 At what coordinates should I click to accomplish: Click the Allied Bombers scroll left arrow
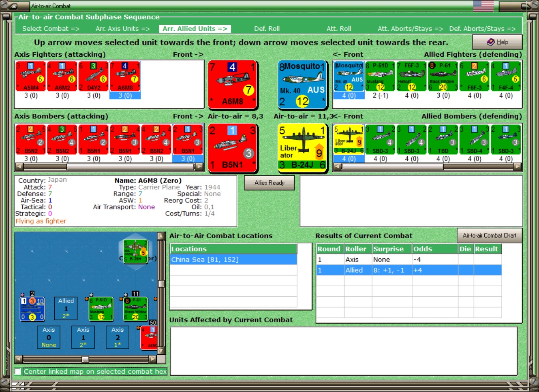point(337,166)
